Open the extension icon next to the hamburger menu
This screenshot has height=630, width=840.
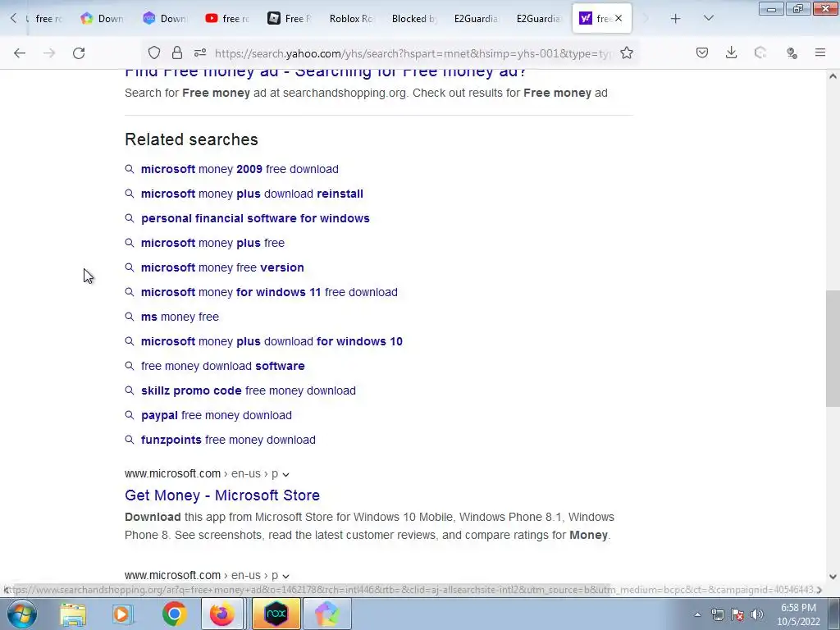792,52
